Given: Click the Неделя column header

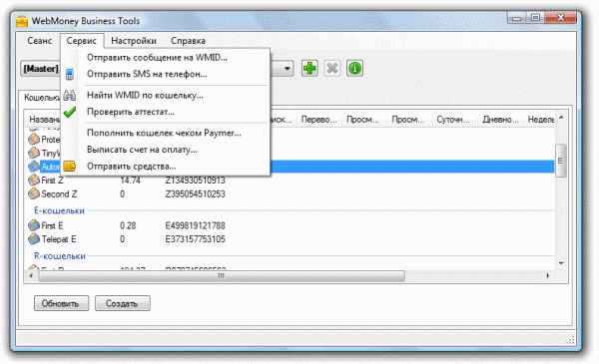Looking at the screenshot, I should 540,120.
